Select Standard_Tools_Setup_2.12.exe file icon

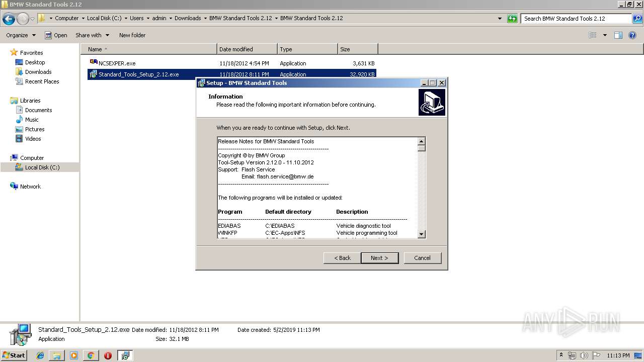click(93, 74)
